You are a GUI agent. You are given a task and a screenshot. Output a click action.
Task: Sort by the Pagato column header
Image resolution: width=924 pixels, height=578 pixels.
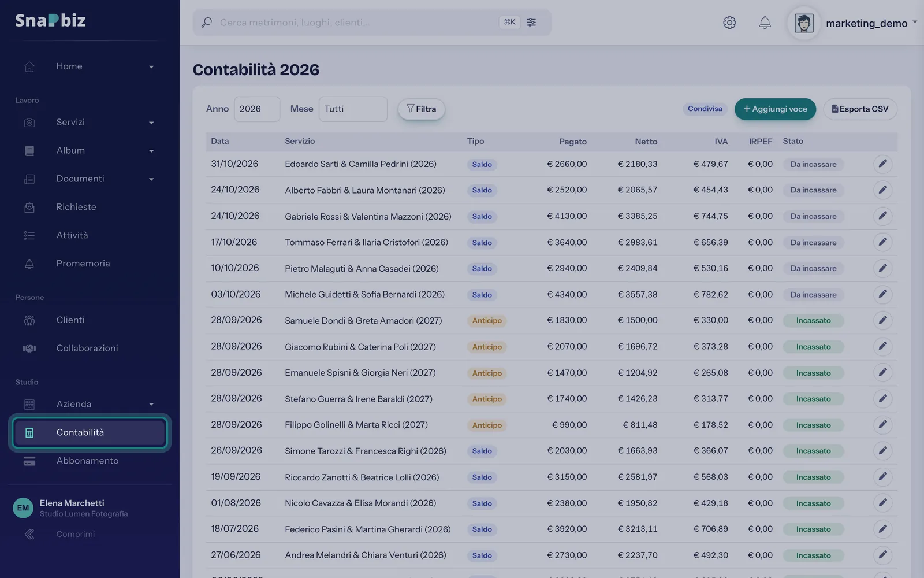point(572,142)
